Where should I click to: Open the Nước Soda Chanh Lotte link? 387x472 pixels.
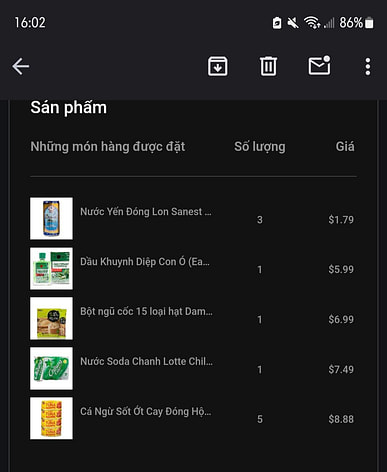coord(146,361)
